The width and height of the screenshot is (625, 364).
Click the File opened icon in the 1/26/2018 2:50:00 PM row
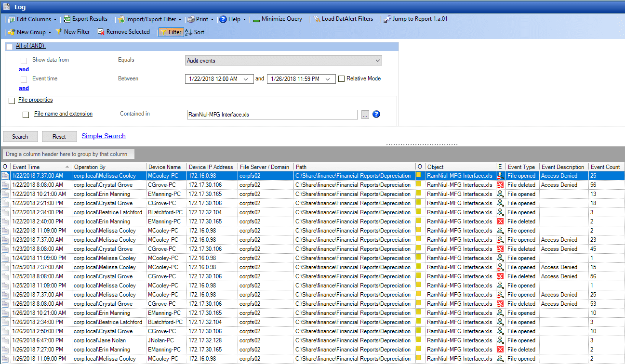pyautogui.click(x=500, y=331)
